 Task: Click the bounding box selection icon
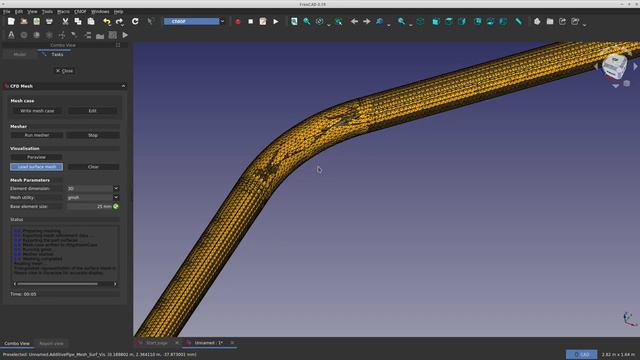(338, 21)
